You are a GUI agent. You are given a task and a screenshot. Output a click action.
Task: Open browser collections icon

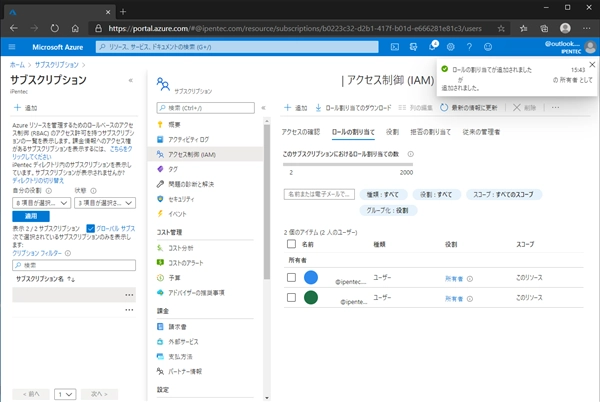click(x=544, y=28)
